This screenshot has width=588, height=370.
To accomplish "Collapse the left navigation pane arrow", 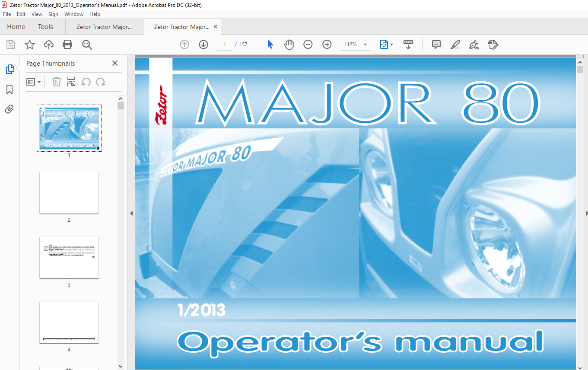I will (131, 213).
